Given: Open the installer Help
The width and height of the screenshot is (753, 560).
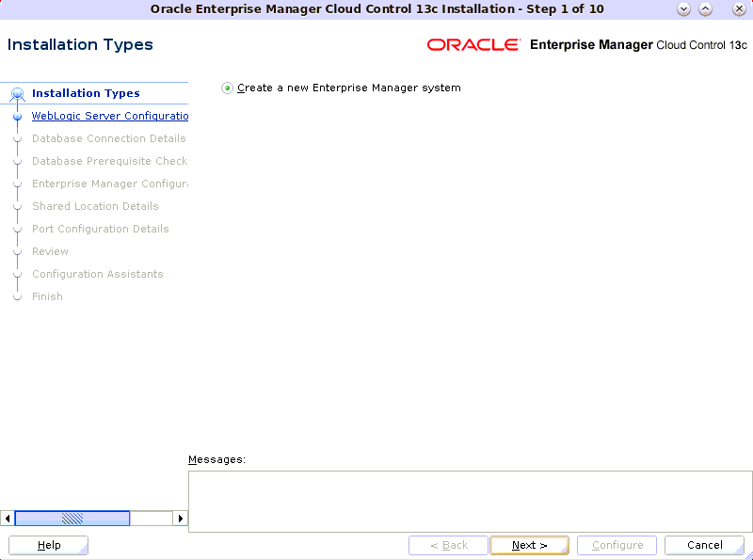Looking at the screenshot, I should 49,545.
